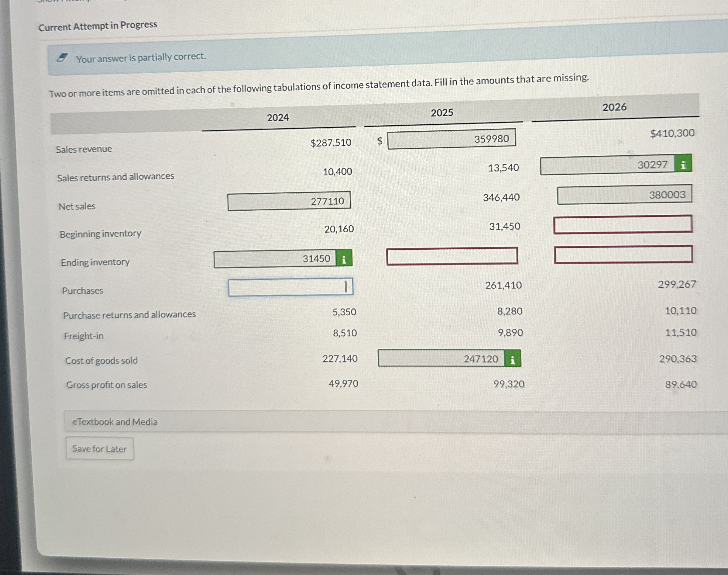Click the 2024 ending inventory input box
Viewport: 728px width, 575px height.
pos(274,259)
